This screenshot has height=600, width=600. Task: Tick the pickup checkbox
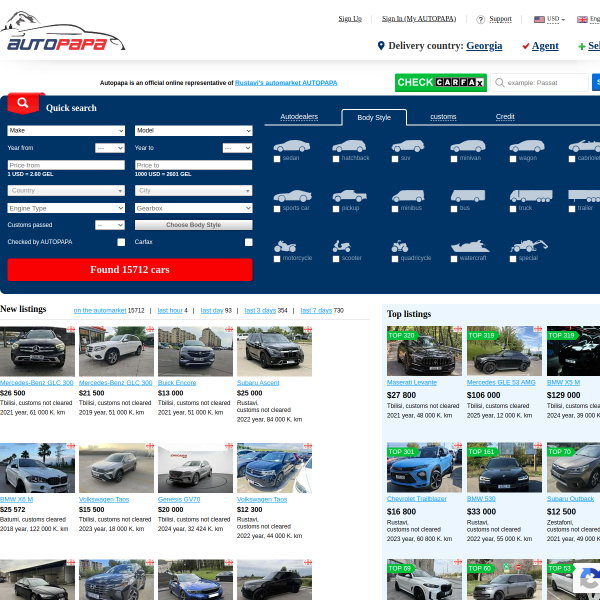[x=336, y=209]
